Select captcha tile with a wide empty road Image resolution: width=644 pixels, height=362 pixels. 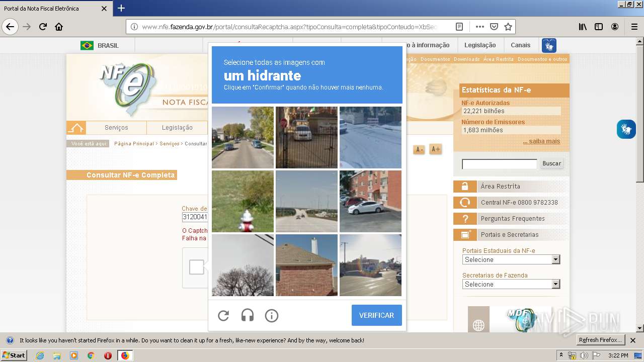coord(306,201)
